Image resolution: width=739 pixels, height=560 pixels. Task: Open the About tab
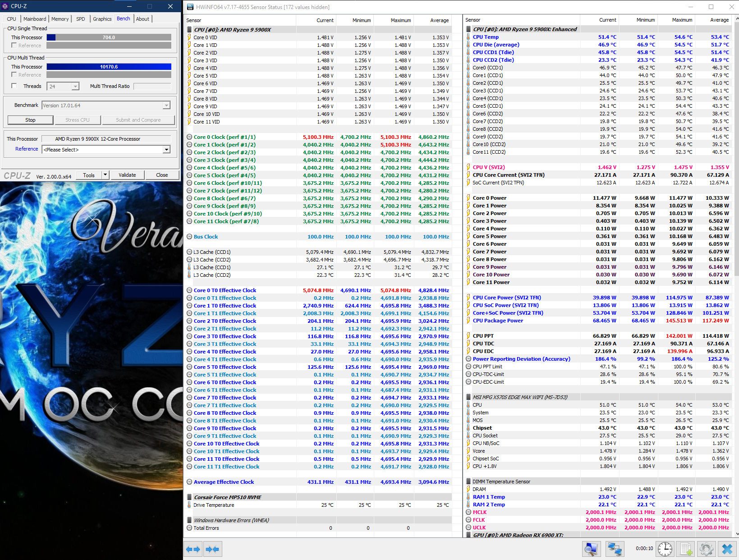[x=143, y=19]
